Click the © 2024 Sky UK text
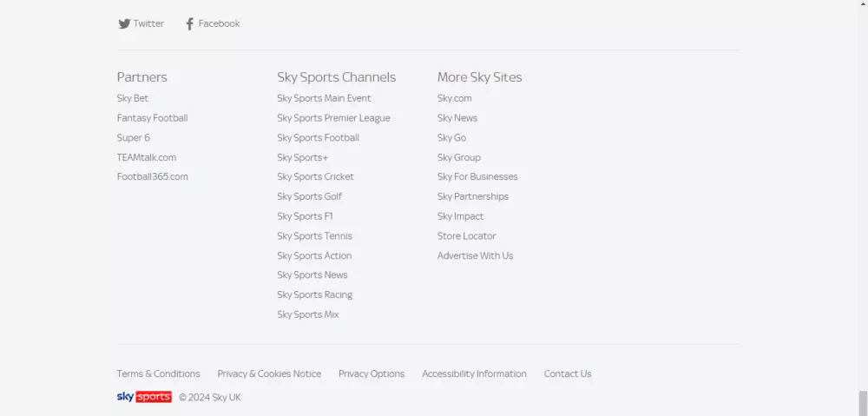The width and height of the screenshot is (868, 416). click(210, 398)
